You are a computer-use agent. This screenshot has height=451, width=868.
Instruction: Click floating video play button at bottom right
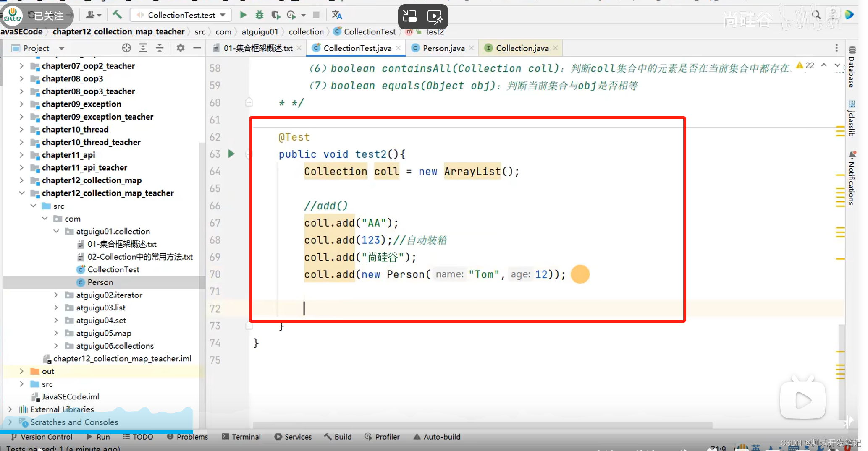(803, 400)
